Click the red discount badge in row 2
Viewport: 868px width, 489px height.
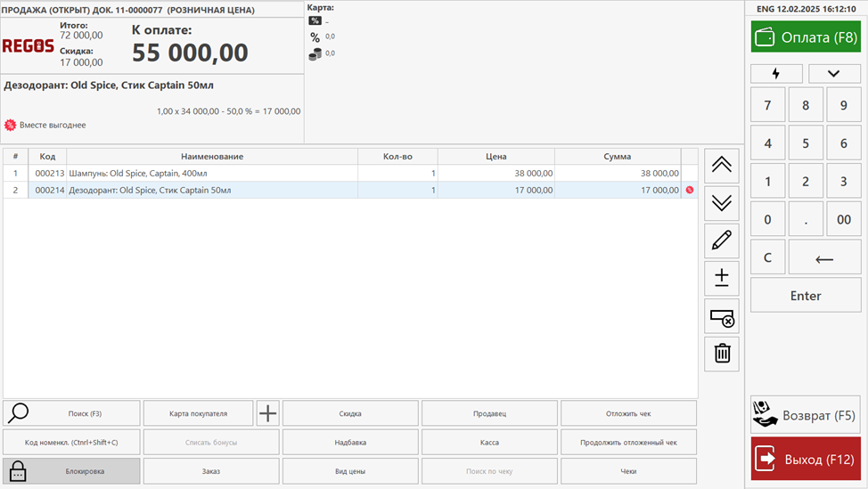[x=689, y=190]
